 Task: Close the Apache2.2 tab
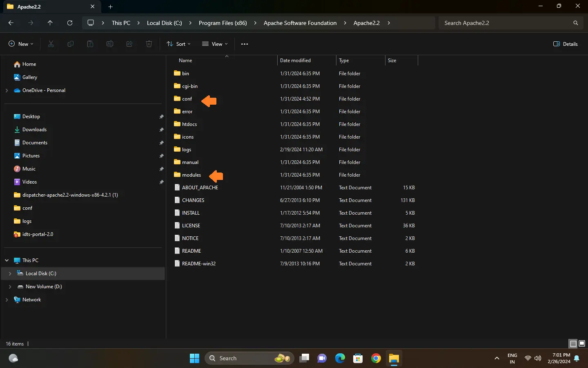point(92,7)
